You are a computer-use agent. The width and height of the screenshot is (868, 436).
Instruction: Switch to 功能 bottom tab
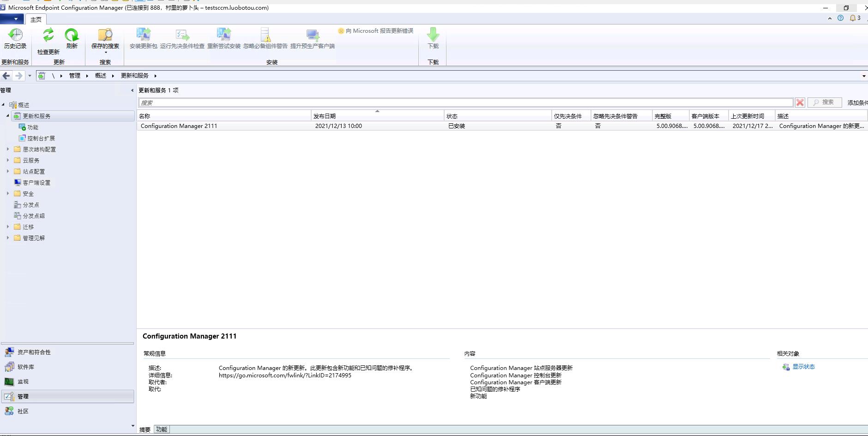(x=162, y=430)
